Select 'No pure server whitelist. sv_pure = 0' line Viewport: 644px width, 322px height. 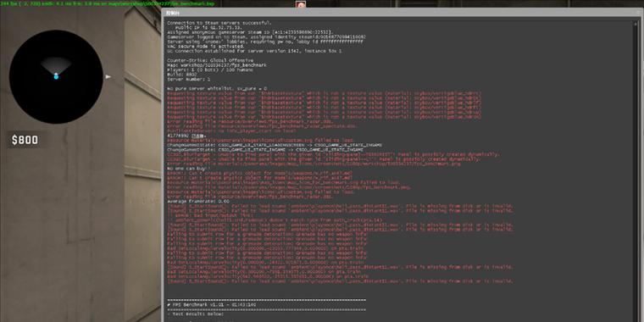[217, 88]
